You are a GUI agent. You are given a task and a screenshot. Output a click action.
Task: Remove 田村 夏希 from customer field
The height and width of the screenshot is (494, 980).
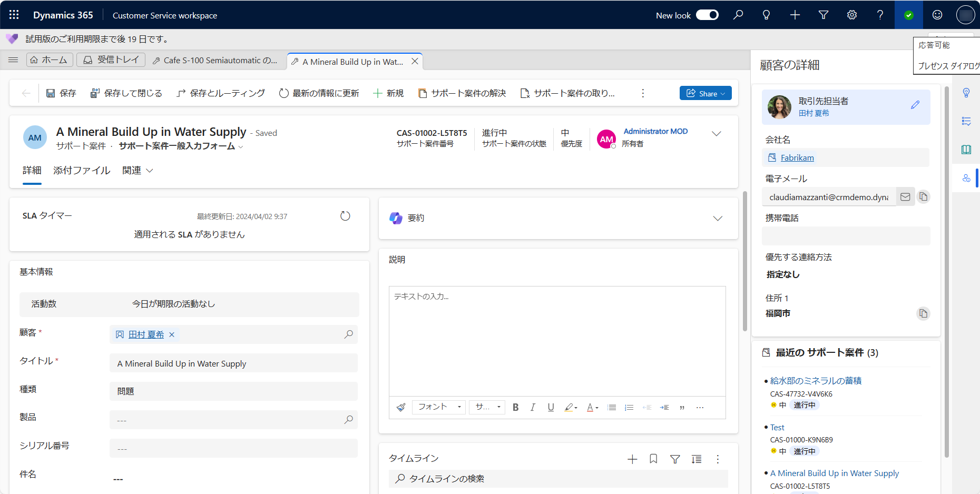[172, 334]
